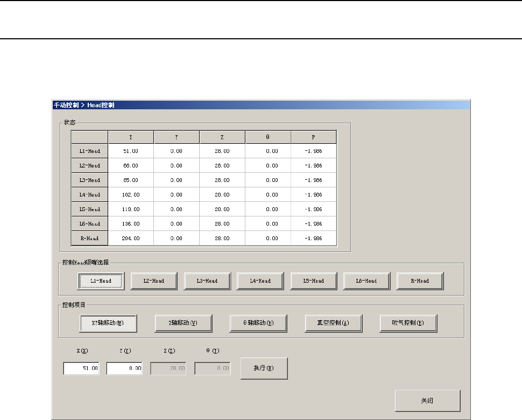Screen dimensions: 522x420
Task: Select the X value cell of L4-Head row
Action: coord(131,195)
